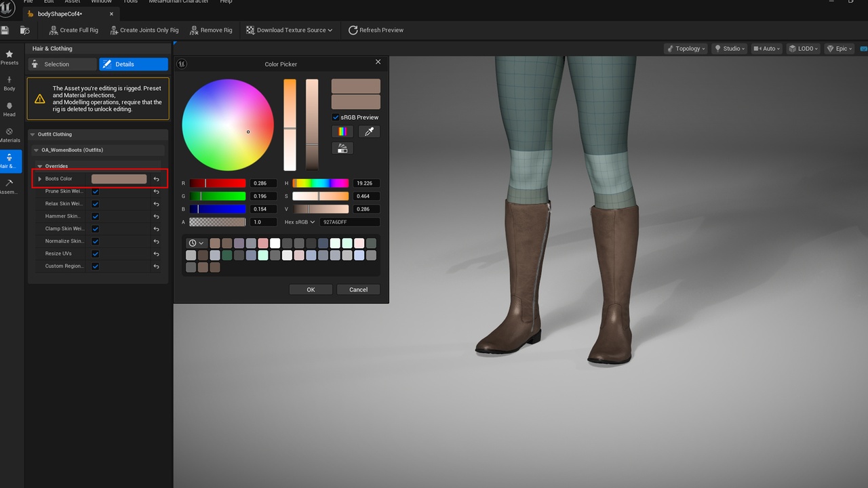Click the color spectrum mode icon button
Image resolution: width=868 pixels, height=488 pixels.
pos(342,131)
